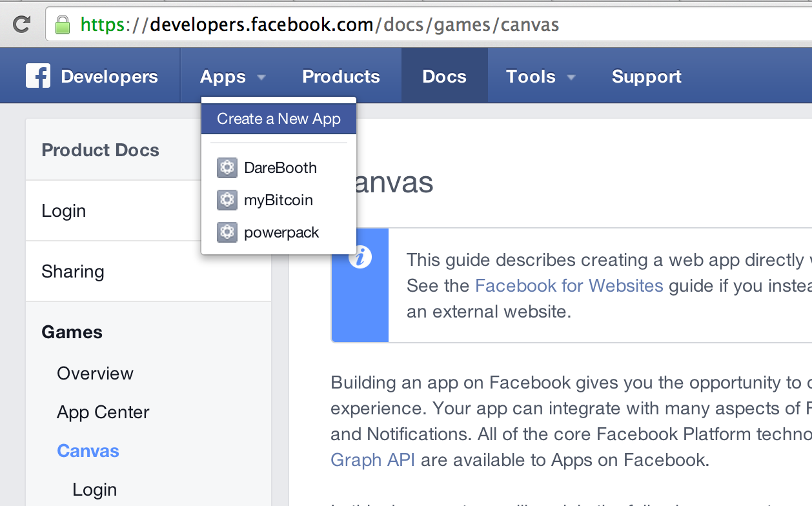Open the Games docs section
Viewport: 812px width, 506px height.
(72, 332)
